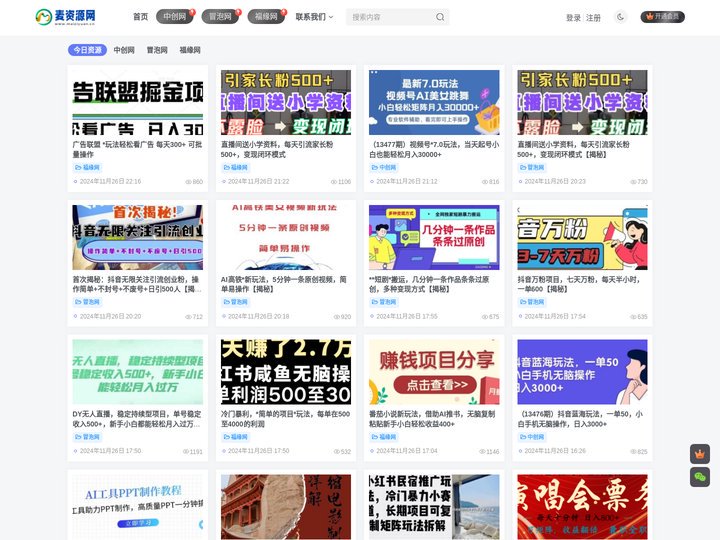Open thumbnail 无人直播 稳定持续型项目
The image size is (720, 540).
click(138, 372)
